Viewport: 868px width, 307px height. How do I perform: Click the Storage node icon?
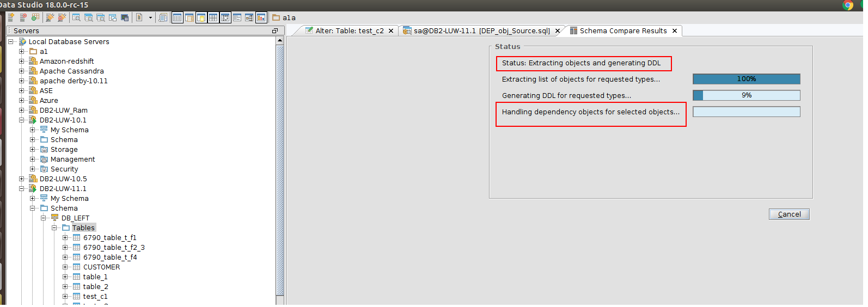(x=44, y=149)
